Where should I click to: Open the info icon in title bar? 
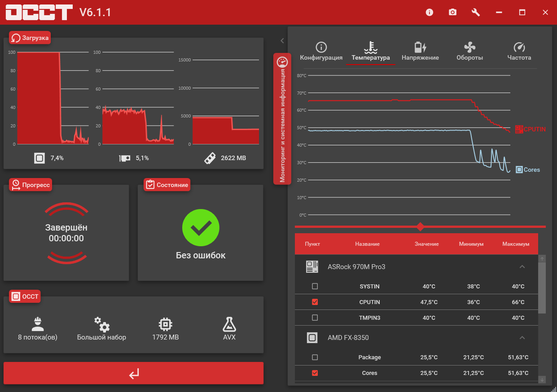click(x=430, y=12)
